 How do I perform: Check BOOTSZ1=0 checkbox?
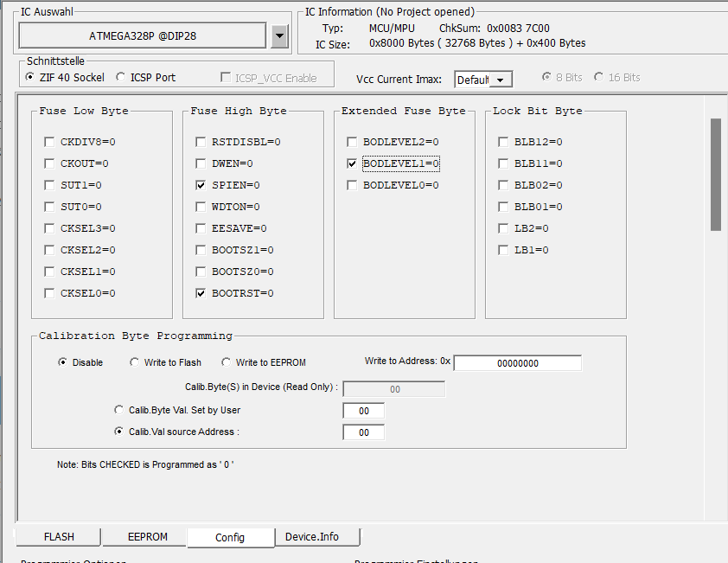(201, 250)
